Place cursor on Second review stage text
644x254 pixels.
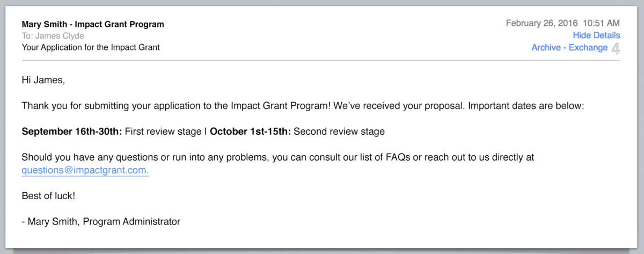click(x=339, y=132)
